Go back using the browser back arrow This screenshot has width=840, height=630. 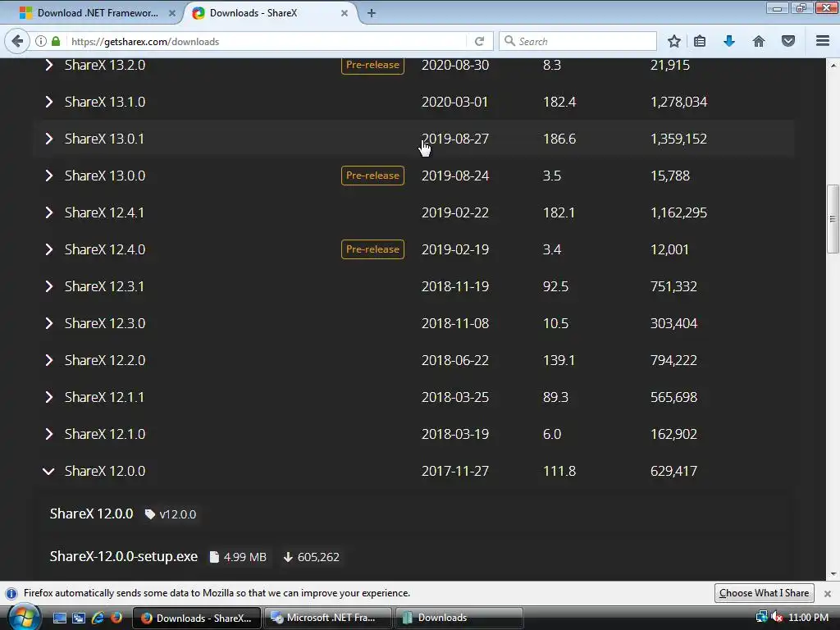(x=17, y=41)
